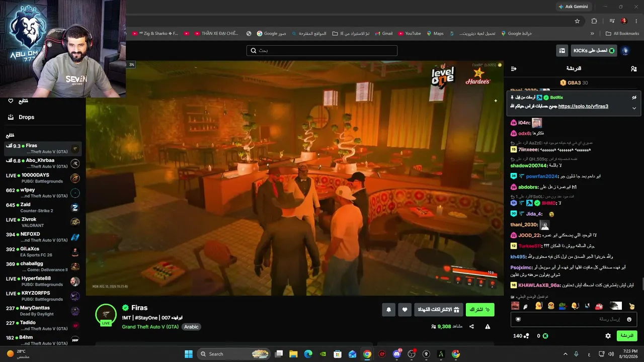Click the 140 channel points icon
This screenshot has width=644, height=362.
click(x=527, y=336)
